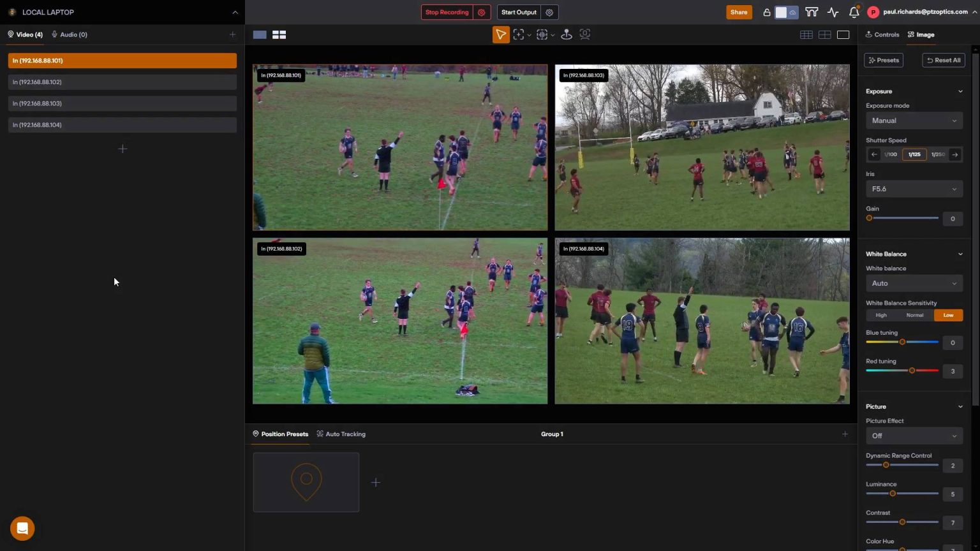Add a new group with plus icon

point(845,434)
